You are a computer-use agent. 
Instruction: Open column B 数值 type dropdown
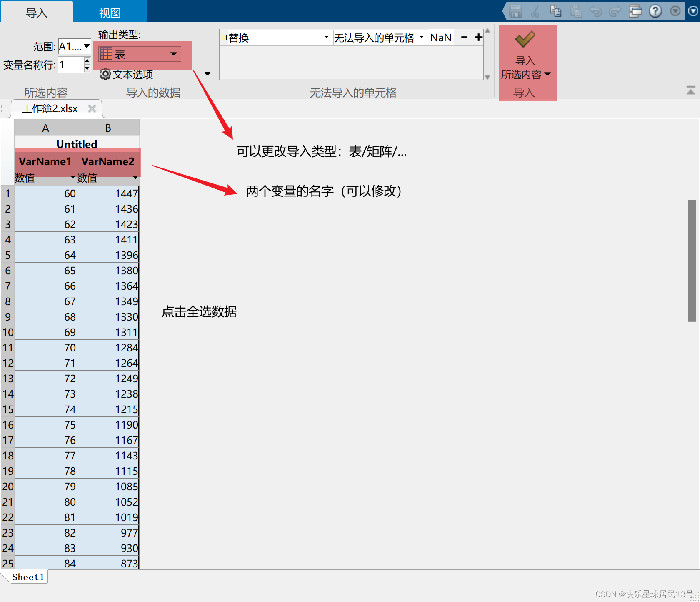[135, 178]
